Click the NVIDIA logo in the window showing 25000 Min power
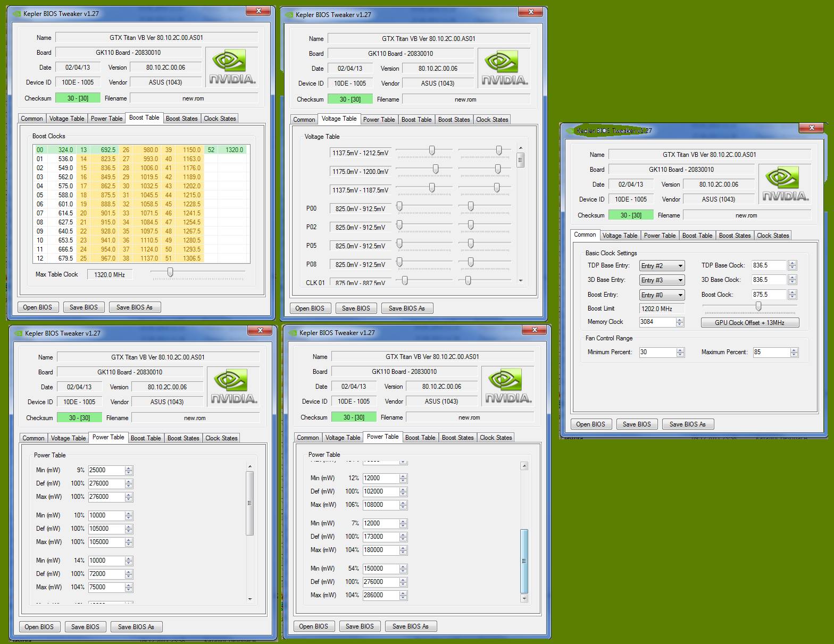The height and width of the screenshot is (644, 834). click(x=233, y=387)
